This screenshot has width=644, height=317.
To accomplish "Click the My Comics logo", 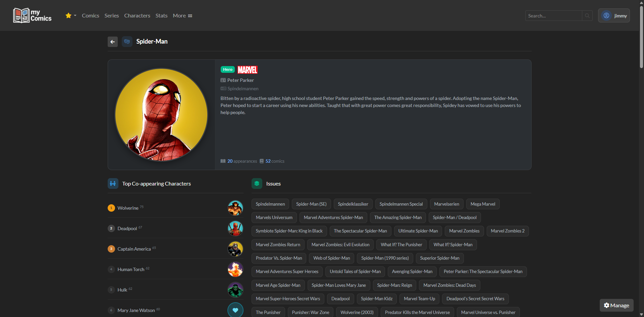I will coord(32,15).
